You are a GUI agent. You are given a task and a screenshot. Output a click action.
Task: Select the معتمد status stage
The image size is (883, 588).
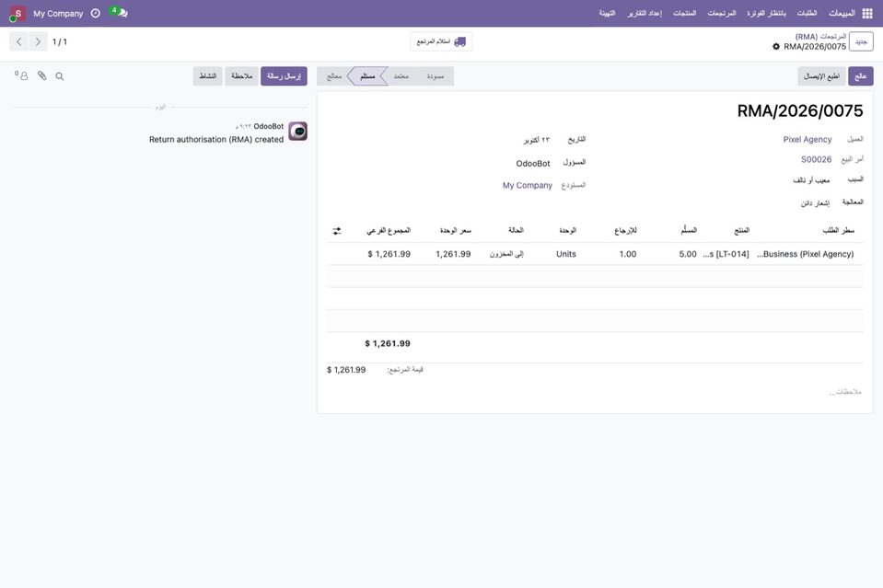click(x=401, y=76)
